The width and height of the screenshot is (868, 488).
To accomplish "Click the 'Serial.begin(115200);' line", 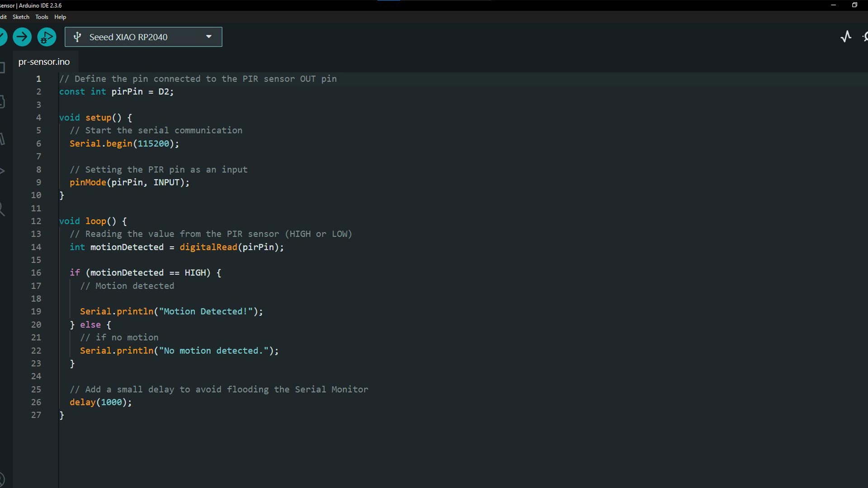I will coord(124,144).
